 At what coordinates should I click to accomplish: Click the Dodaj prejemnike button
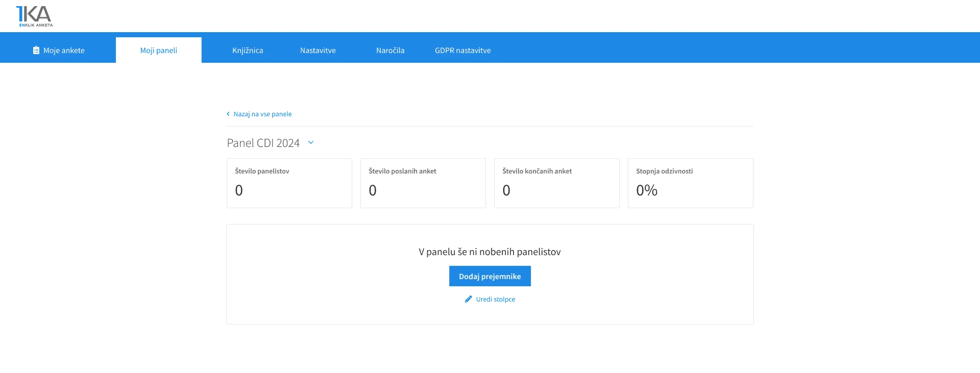490,276
